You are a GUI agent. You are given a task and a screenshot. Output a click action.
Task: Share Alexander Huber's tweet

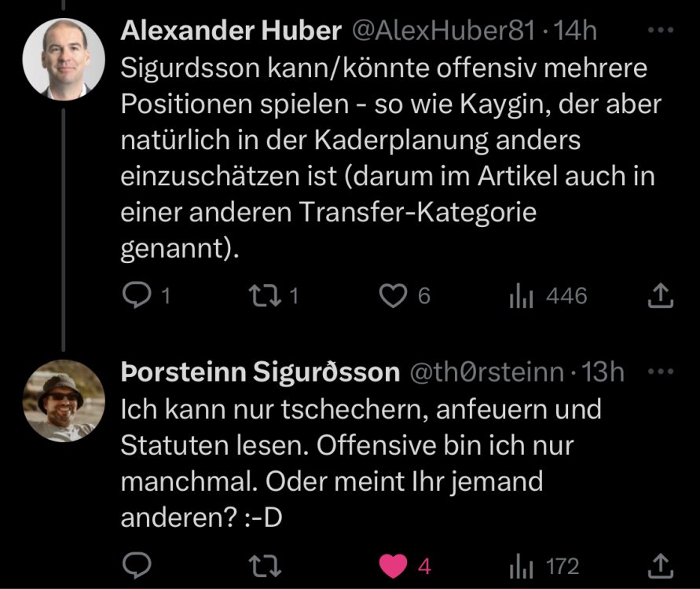coord(660,295)
